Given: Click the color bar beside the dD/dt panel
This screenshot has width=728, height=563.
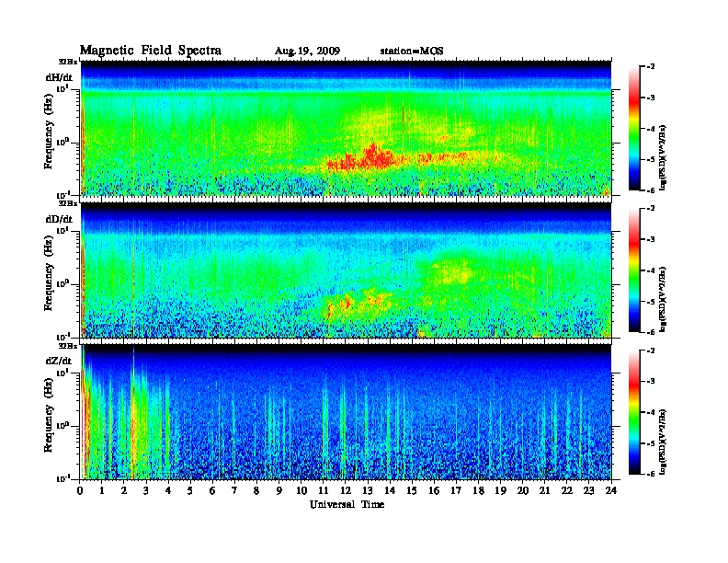Looking at the screenshot, I should [633, 270].
